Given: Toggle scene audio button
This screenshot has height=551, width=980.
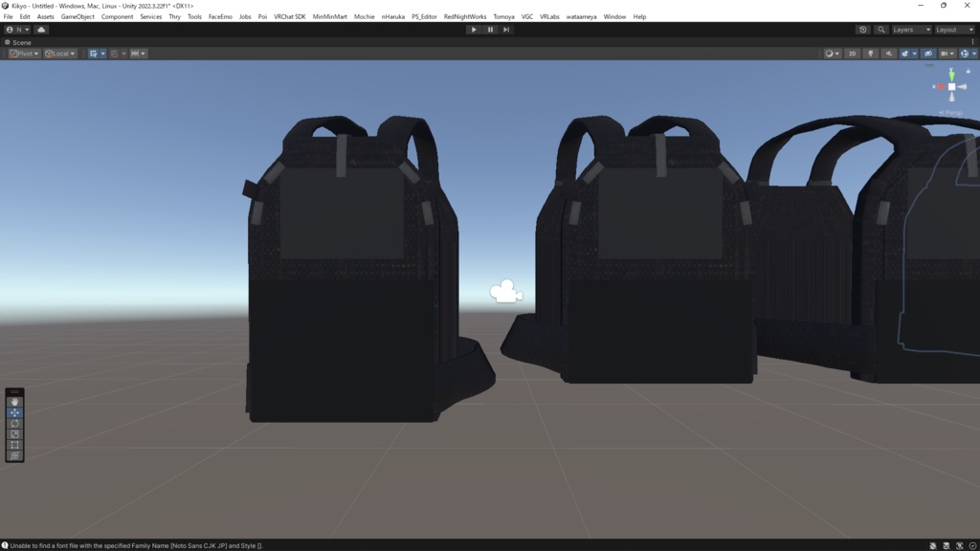Looking at the screenshot, I should [889, 54].
